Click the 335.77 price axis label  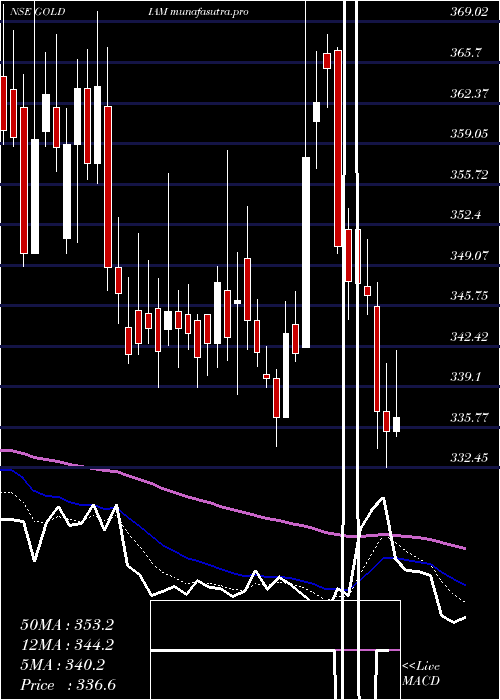(x=469, y=418)
